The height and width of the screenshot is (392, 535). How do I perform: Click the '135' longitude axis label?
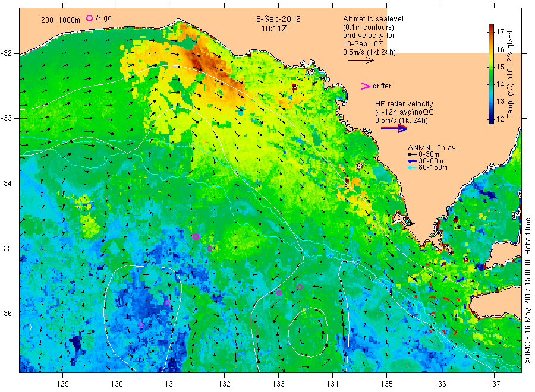coord(386,384)
